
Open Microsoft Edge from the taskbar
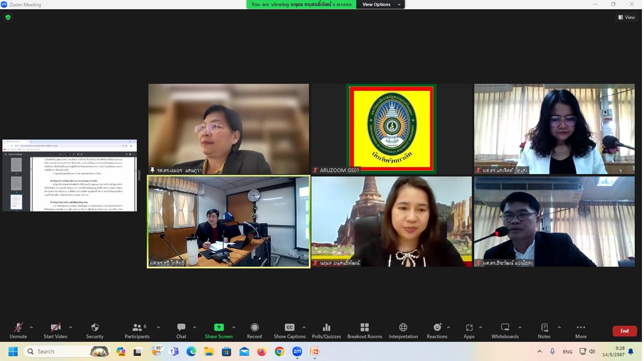point(192,352)
